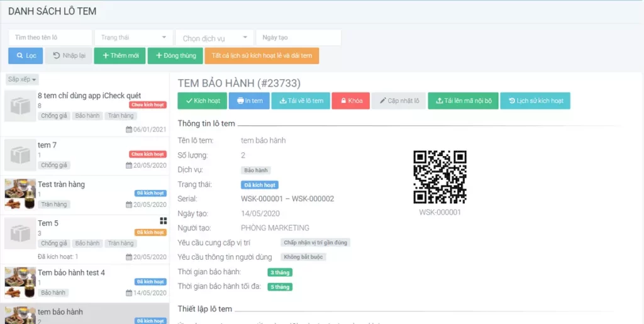Click the green Thêm mới button
Viewport: 644px width, 324px height.
pos(119,56)
